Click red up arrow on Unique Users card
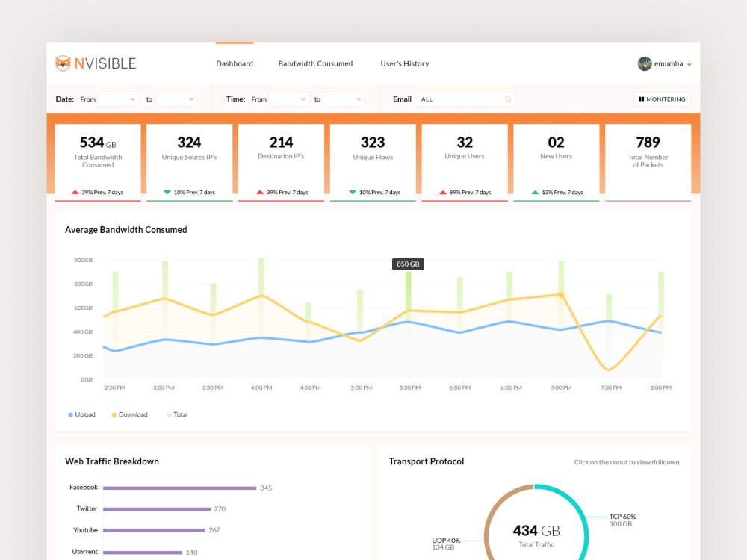 [443, 193]
